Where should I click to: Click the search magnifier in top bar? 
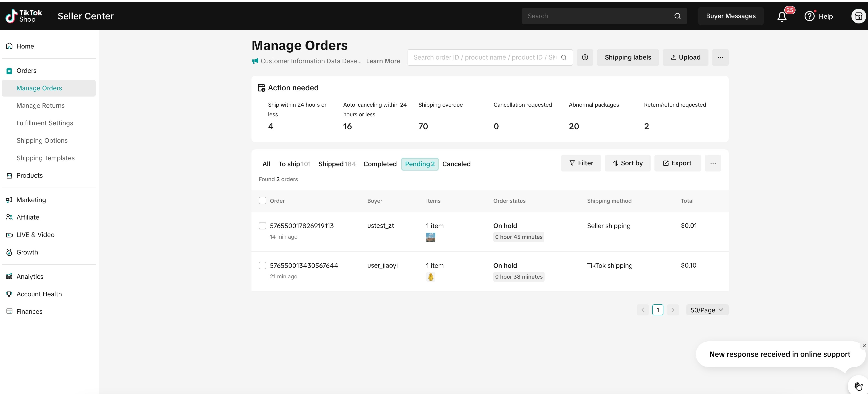677,16
